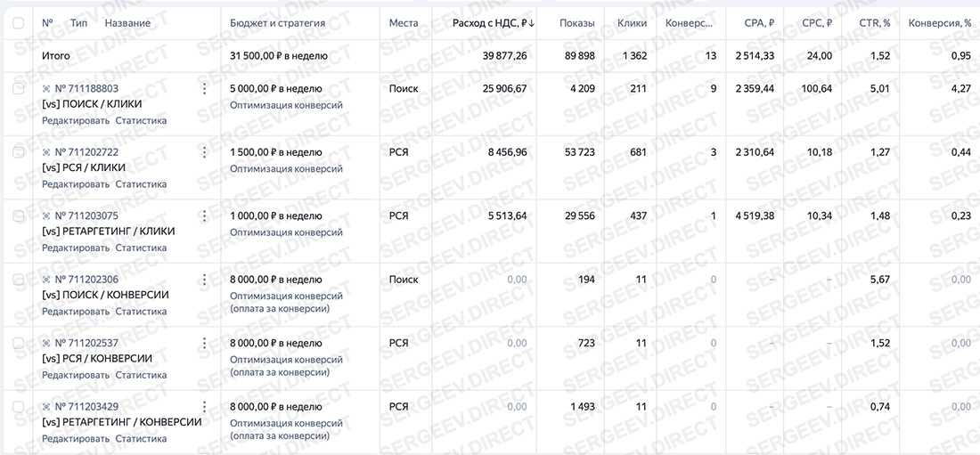Select spend value 25 906,67
Screen dimensions: 980x455
(x=504, y=89)
